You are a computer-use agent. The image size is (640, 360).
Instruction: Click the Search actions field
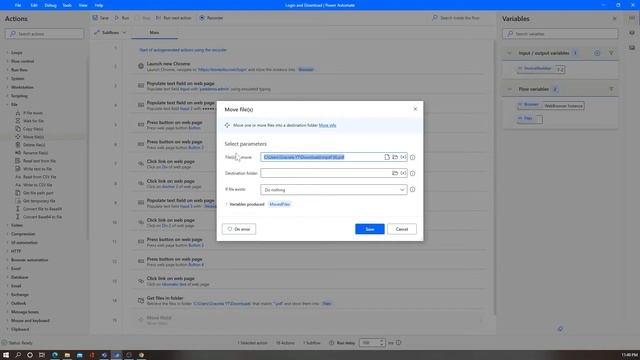(x=44, y=34)
